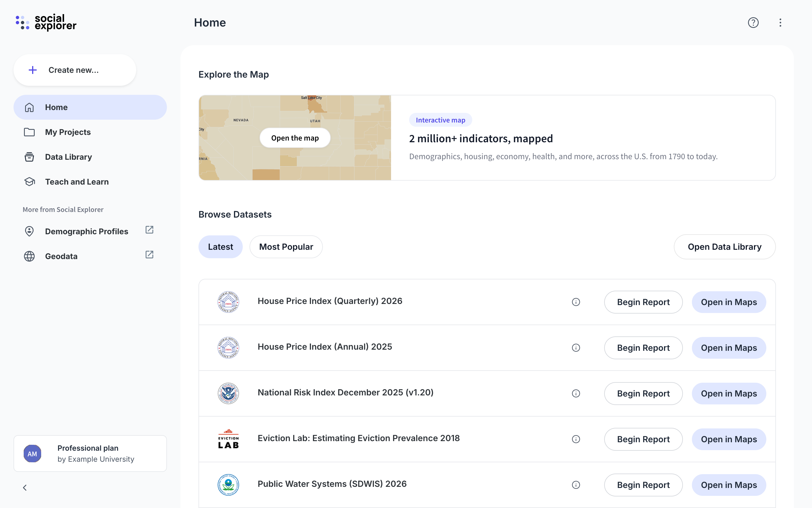Click the Eviction Lab logo
This screenshot has height=508, width=812.
pos(228,439)
